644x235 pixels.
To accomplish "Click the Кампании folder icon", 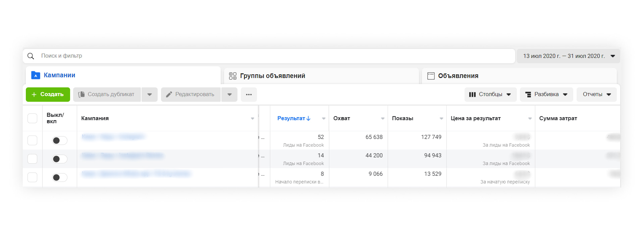I will coord(36,75).
